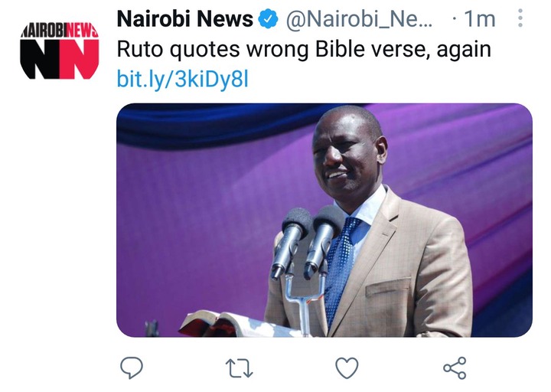The height and width of the screenshot is (392, 551).
Task: Select the @Nairobi_Ne... handle
Action: click(360, 19)
